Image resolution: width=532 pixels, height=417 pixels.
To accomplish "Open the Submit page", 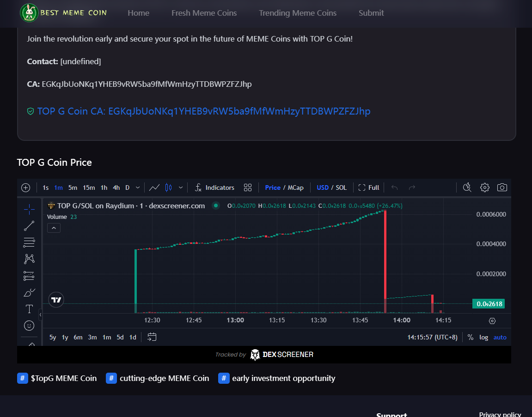I will point(371,13).
